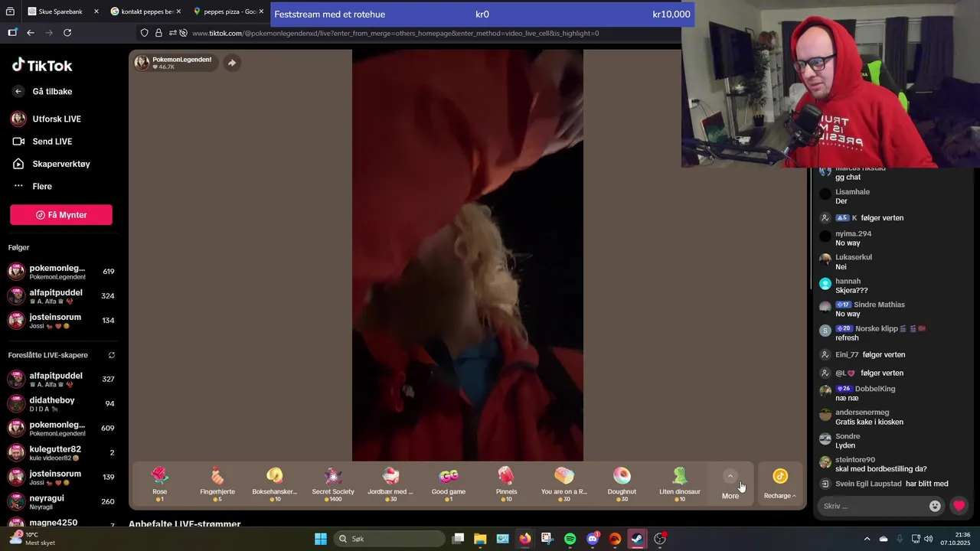Send the Fingerhjerte gift

(x=217, y=484)
